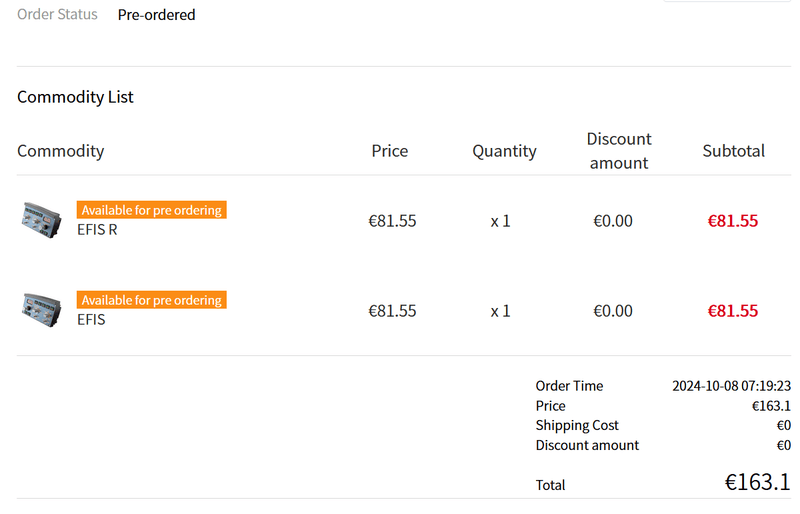
Task: Click the Pre-ordered order status text
Action: pyautogui.click(x=156, y=15)
